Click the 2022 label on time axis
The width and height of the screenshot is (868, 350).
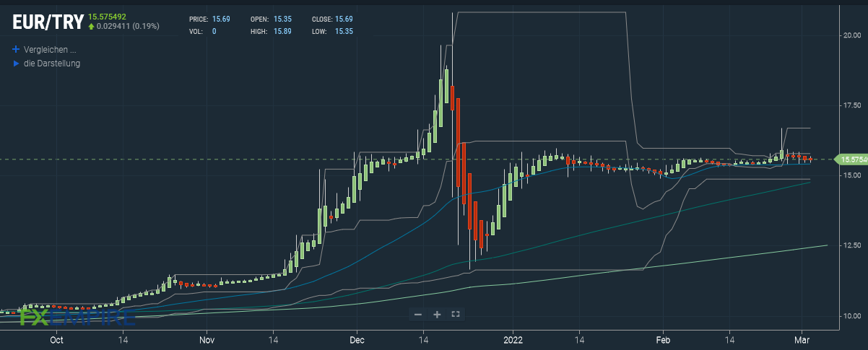click(513, 338)
